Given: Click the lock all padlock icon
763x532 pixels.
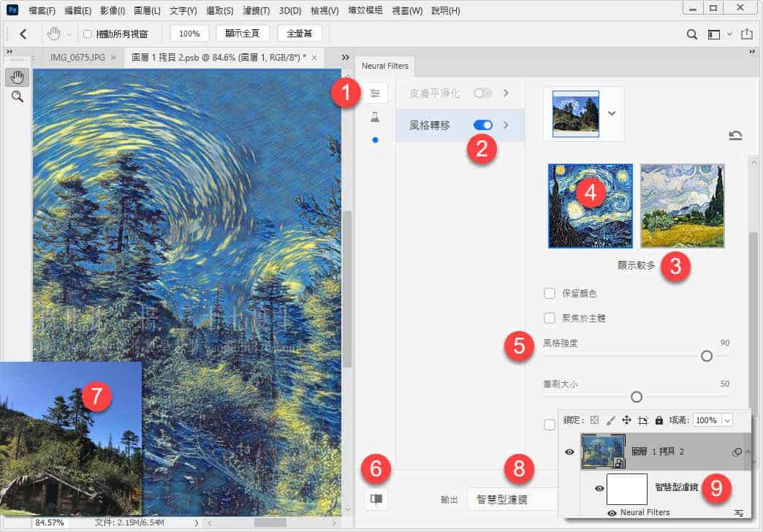Looking at the screenshot, I should [x=659, y=420].
